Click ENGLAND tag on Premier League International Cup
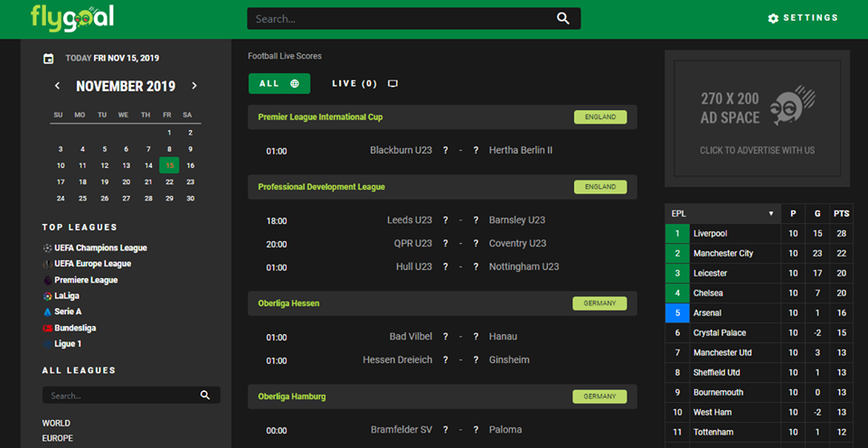The image size is (868, 448). 600,117
